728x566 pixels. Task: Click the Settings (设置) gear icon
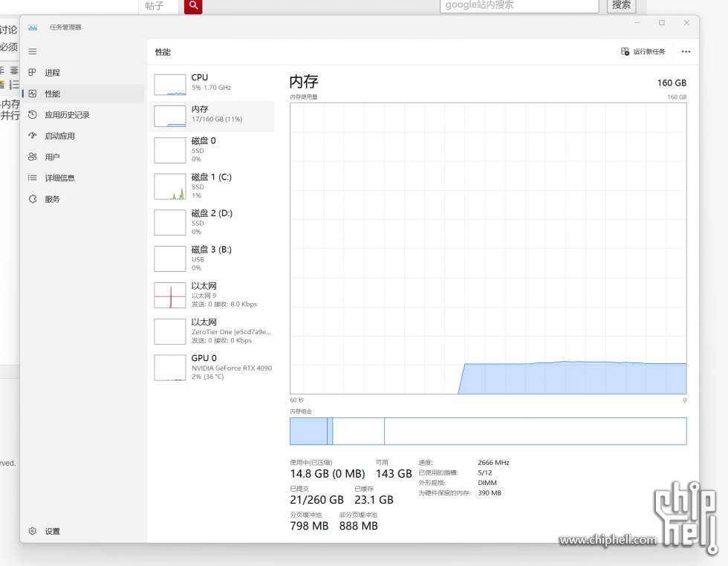click(x=33, y=531)
